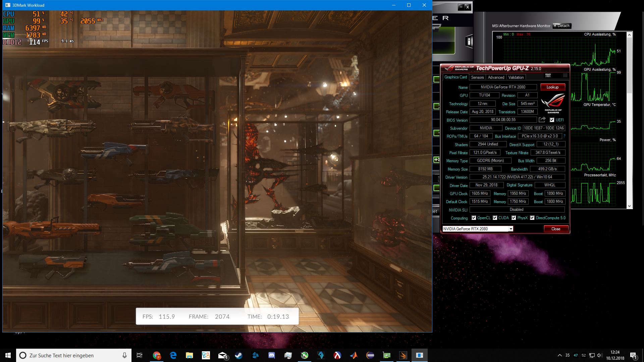Click the Bus Interface question mark
The image size is (644, 362).
[x=565, y=136]
